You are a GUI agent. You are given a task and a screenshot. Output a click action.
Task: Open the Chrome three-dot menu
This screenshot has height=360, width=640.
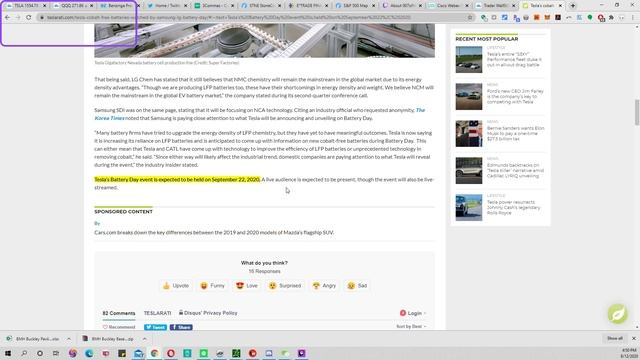pos(632,18)
